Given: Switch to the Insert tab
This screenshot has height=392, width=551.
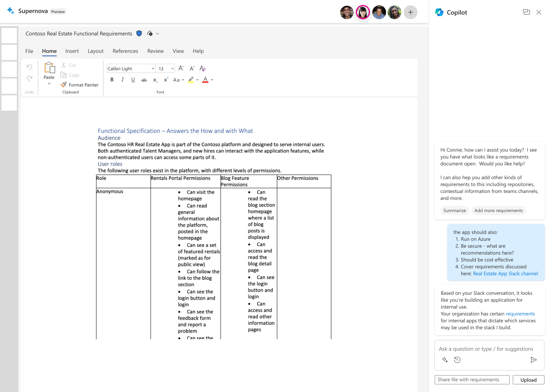Looking at the screenshot, I should 72,51.
